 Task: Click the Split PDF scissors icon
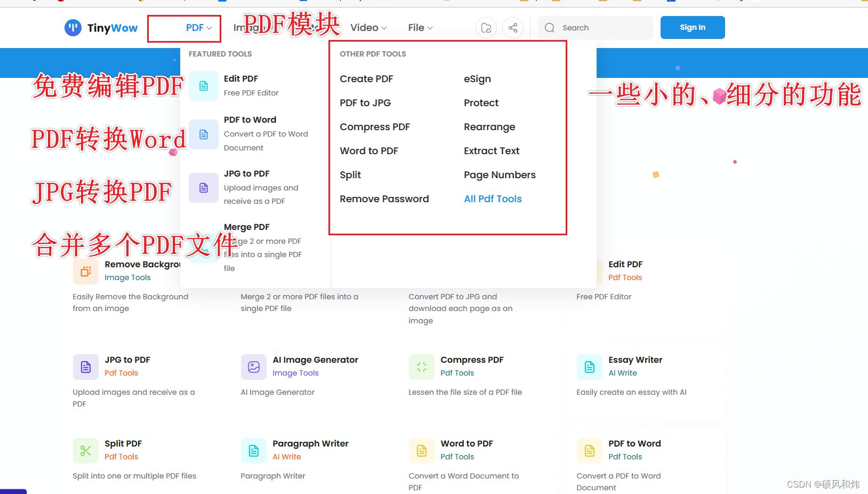[x=86, y=451]
